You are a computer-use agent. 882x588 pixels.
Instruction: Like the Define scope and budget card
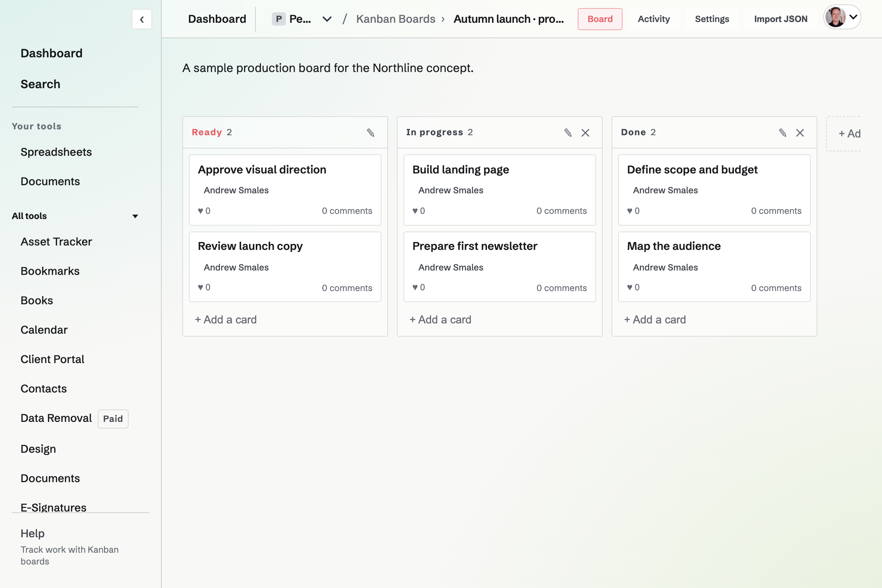tap(633, 211)
